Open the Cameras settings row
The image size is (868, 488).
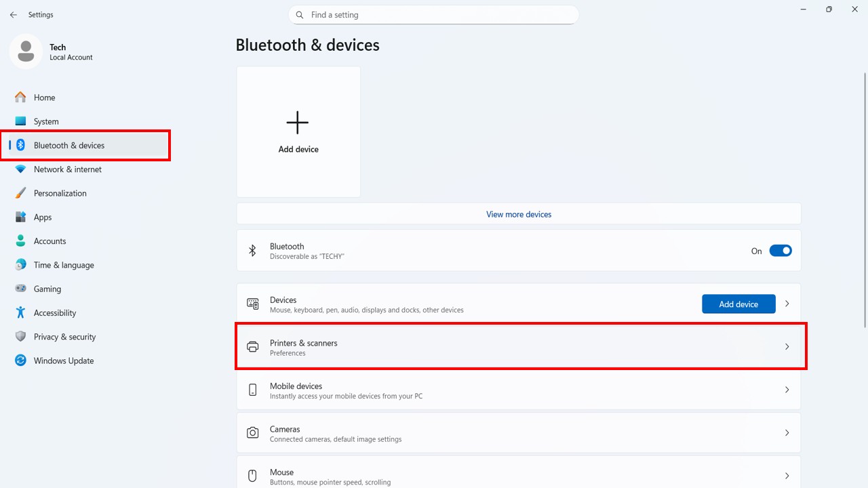[x=519, y=433]
